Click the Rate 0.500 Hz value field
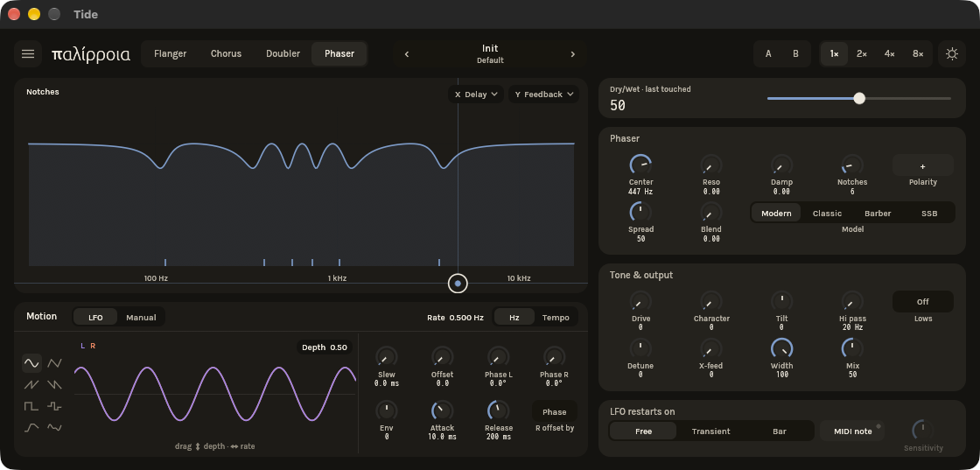 coord(455,318)
